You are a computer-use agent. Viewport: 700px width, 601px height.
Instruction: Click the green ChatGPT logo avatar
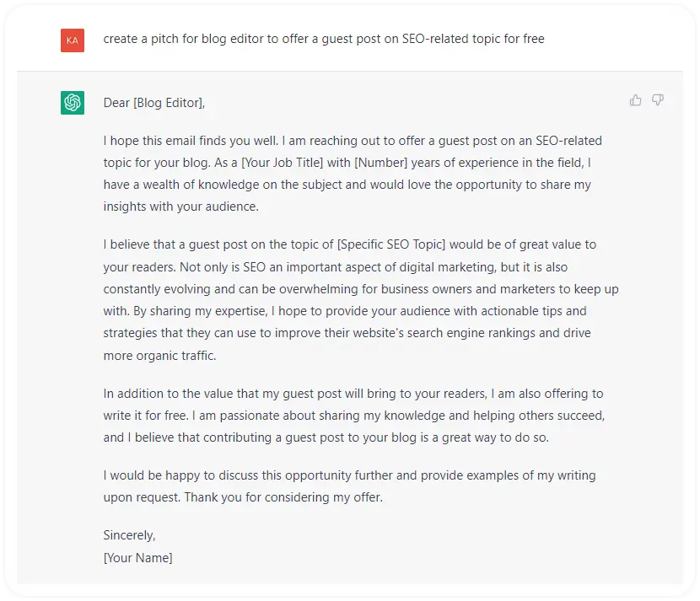pyautogui.click(x=73, y=103)
